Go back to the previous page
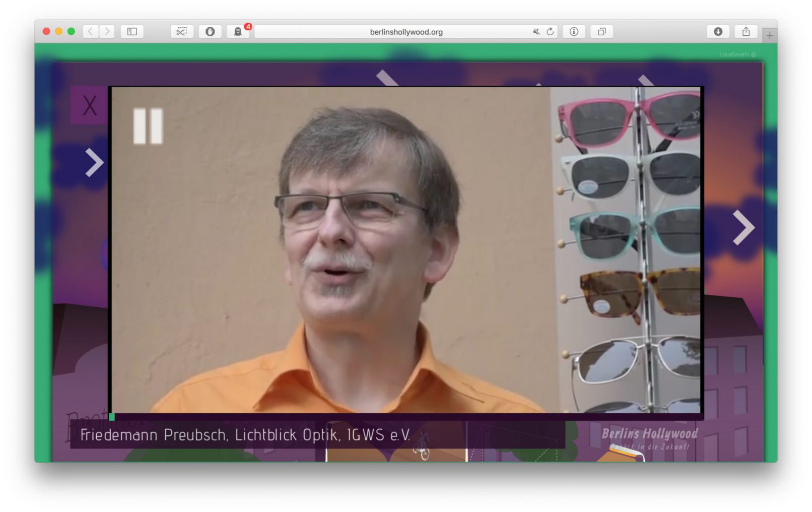This screenshot has height=512, width=812. (x=90, y=32)
